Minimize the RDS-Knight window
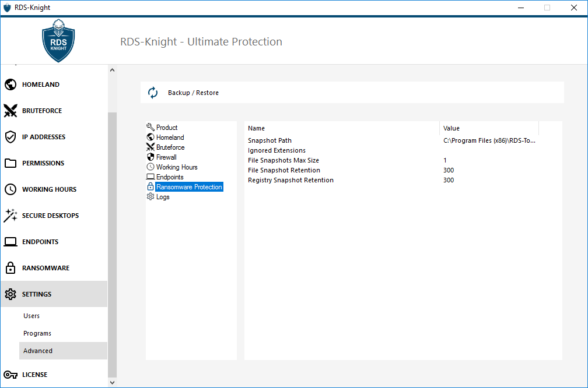This screenshot has width=588, height=388. [520, 8]
